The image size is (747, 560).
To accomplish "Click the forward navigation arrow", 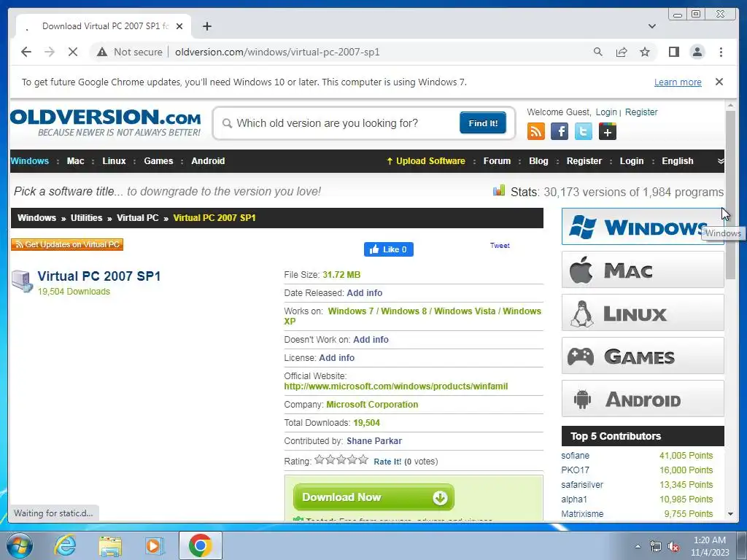I will click(x=50, y=52).
